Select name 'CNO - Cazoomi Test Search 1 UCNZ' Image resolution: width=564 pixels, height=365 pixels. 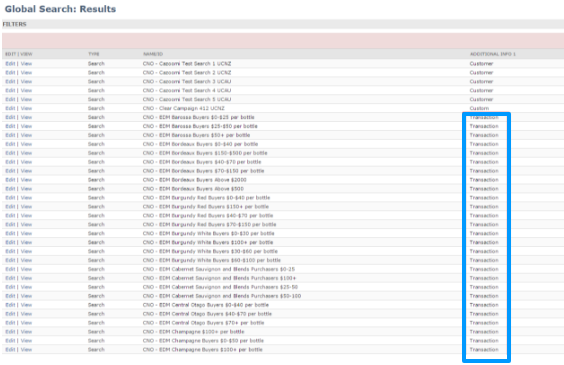coord(187,64)
